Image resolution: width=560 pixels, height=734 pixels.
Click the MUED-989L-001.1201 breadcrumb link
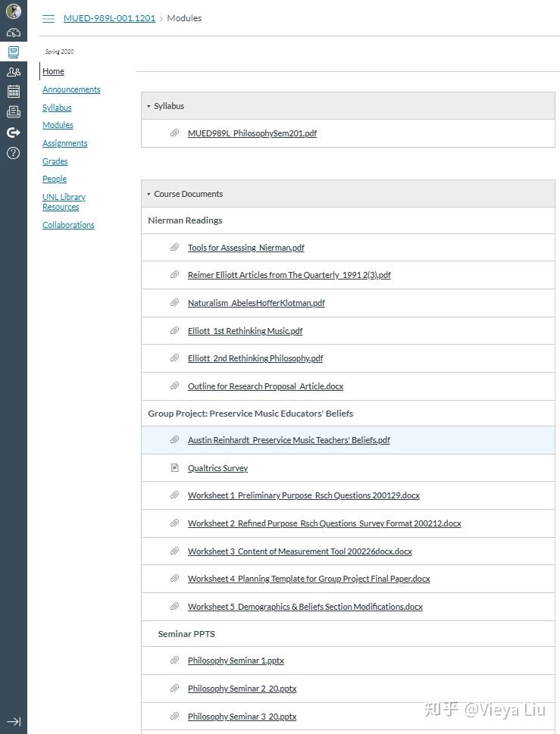(x=109, y=18)
